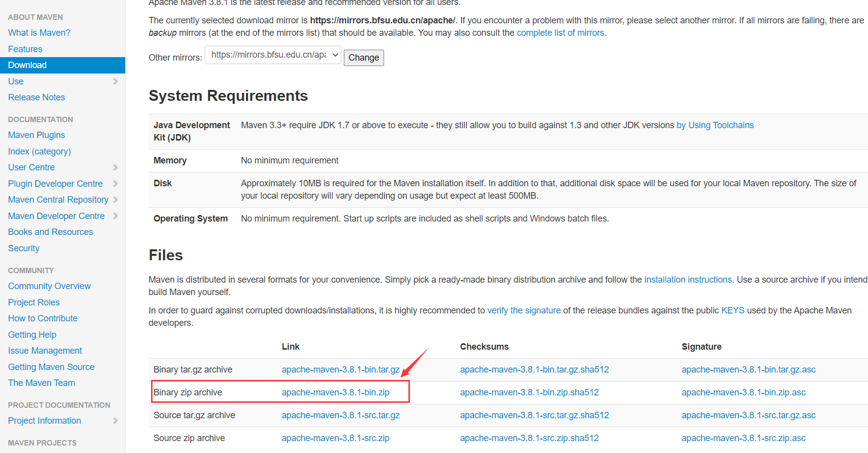Open Maven Central Repository link
The image size is (868, 453).
coord(59,200)
